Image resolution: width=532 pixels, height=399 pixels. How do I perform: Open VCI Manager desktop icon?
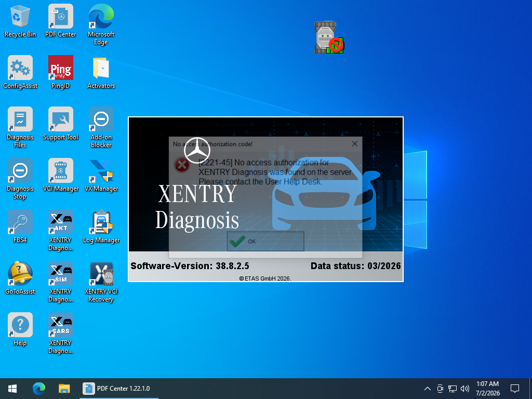(60, 176)
